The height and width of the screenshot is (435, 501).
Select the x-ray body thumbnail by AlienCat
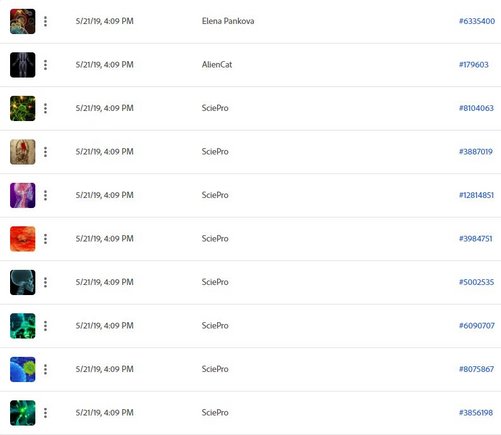coord(23,65)
